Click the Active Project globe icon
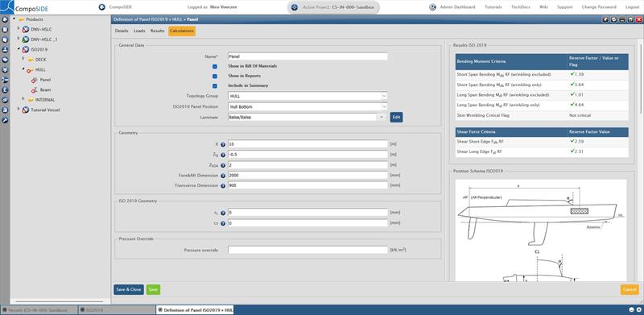The image size is (644, 315). coord(294,7)
